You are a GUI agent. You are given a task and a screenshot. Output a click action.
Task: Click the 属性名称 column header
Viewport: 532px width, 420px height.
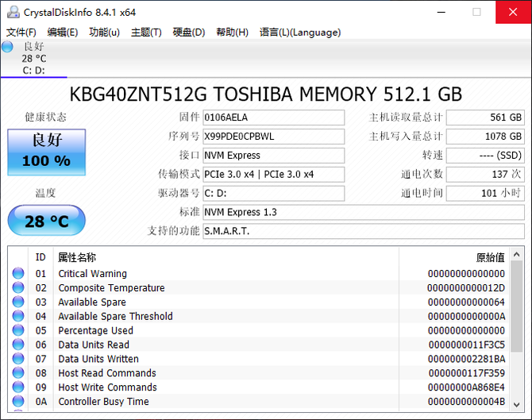[77, 257]
